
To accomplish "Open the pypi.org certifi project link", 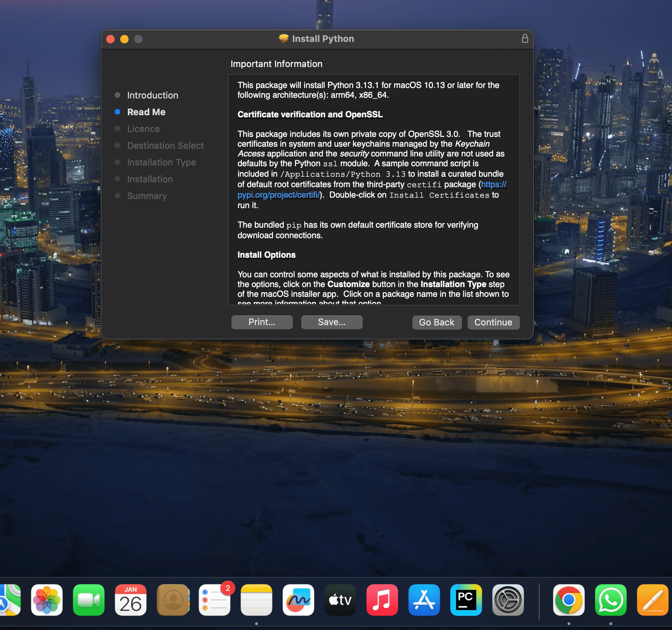I will click(279, 195).
